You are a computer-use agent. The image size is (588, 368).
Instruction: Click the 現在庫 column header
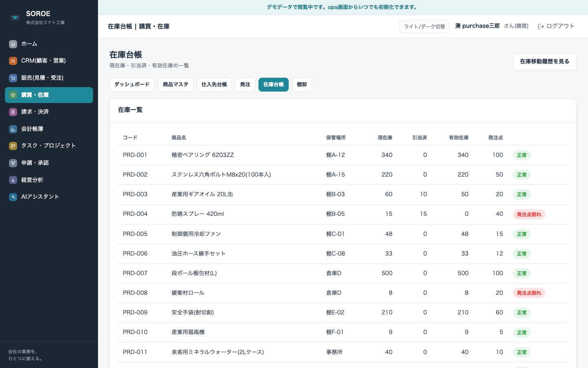coord(385,138)
